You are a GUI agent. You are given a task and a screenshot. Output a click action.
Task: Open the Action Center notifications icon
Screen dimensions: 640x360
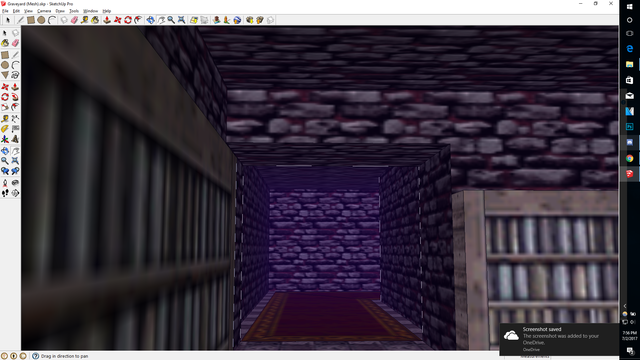pyautogui.click(x=630, y=351)
